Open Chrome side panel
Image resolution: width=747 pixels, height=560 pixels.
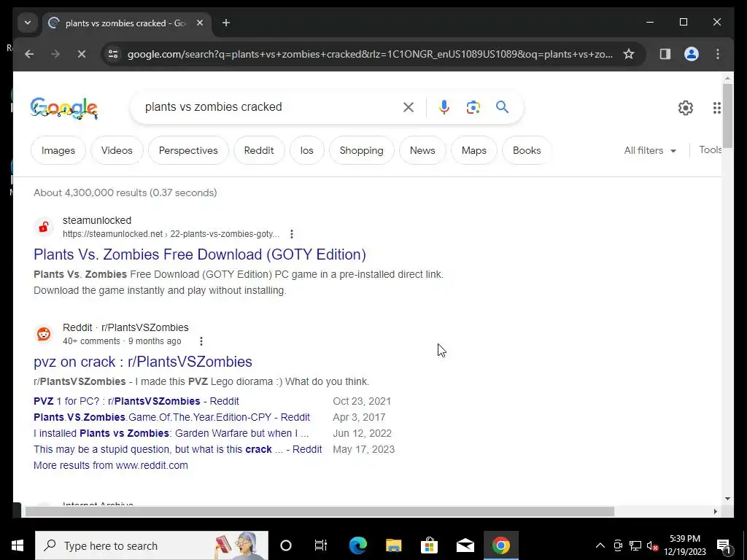[x=665, y=54]
